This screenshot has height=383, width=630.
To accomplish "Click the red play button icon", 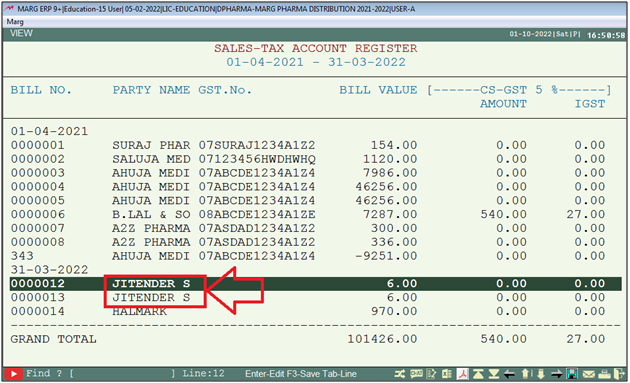I will point(13,374).
